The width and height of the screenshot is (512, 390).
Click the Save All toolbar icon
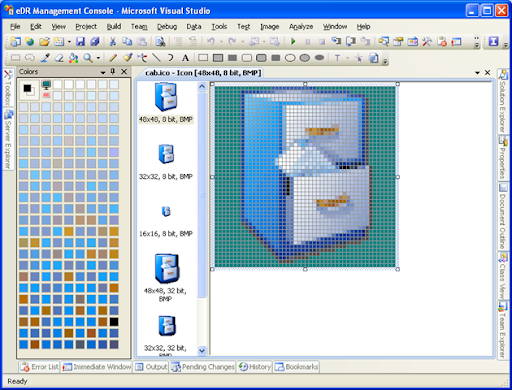[95, 41]
